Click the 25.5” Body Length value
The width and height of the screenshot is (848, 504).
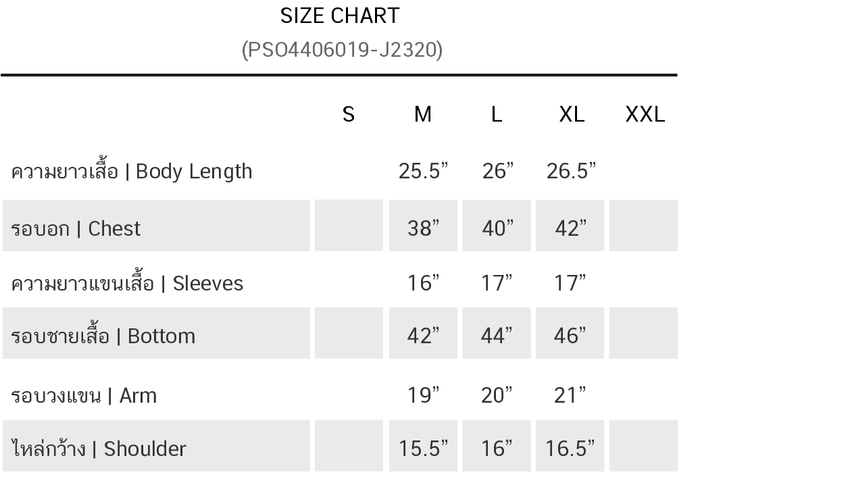point(423,172)
